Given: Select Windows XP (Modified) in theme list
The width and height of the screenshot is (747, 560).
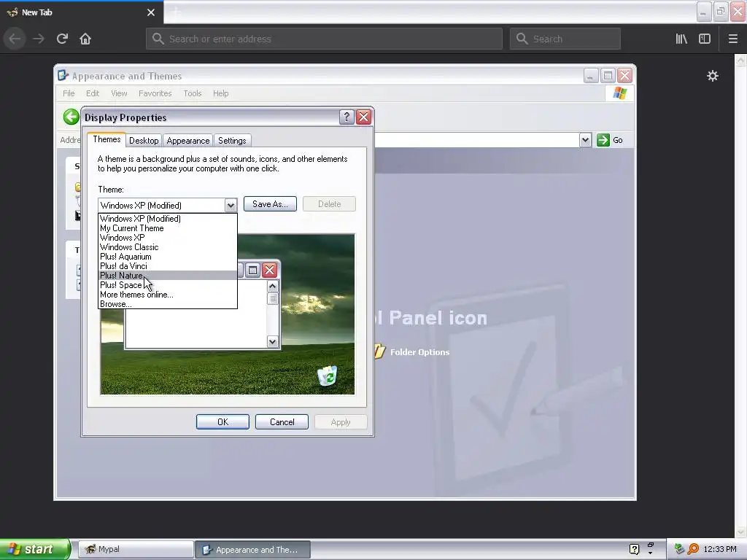Looking at the screenshot, I should 167,219.
